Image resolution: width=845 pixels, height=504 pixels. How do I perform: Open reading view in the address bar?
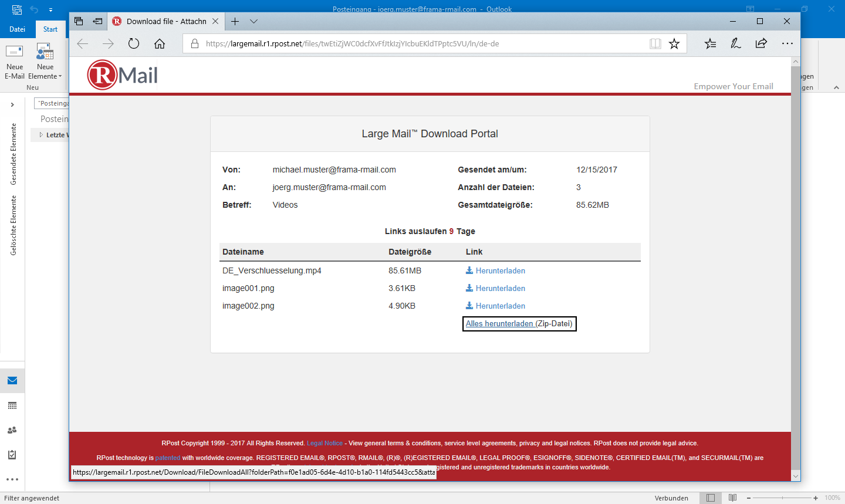(x=655, y=43)
